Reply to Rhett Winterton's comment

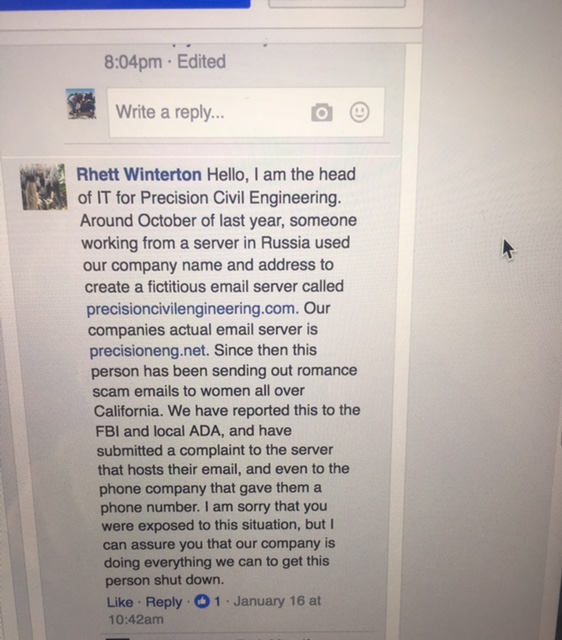click(164, 602)
